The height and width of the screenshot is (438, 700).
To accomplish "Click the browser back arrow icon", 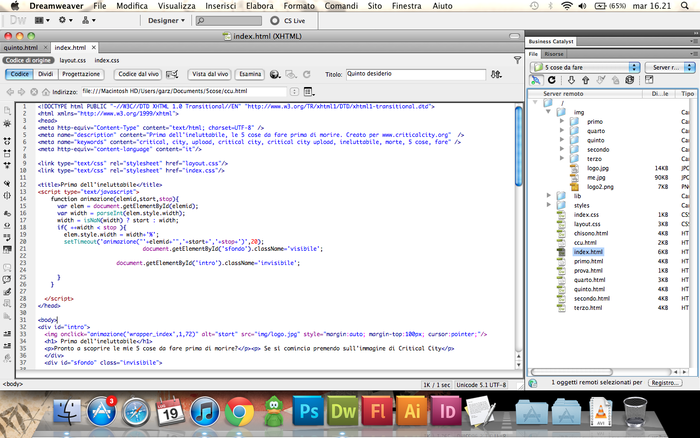I will click(10, 92).
